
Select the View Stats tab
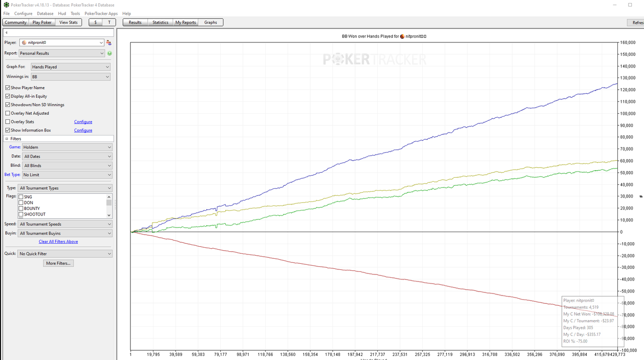click(x=68, y=22)
